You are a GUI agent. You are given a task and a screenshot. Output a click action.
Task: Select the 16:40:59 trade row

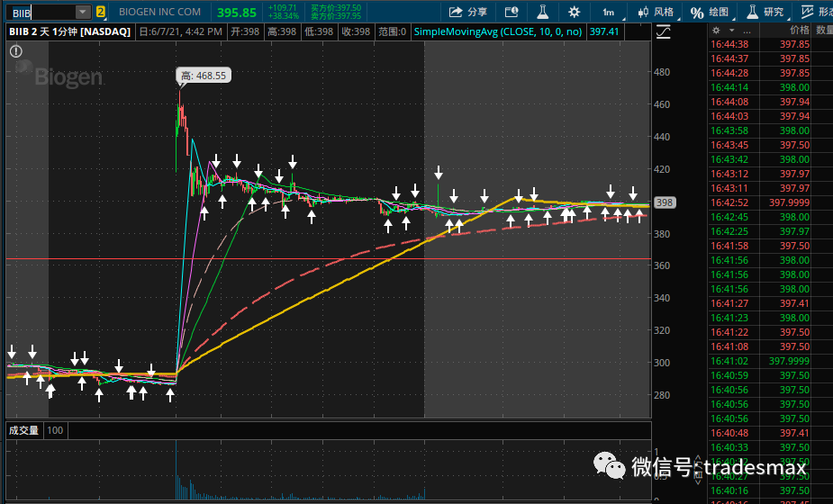pos(770,375)
